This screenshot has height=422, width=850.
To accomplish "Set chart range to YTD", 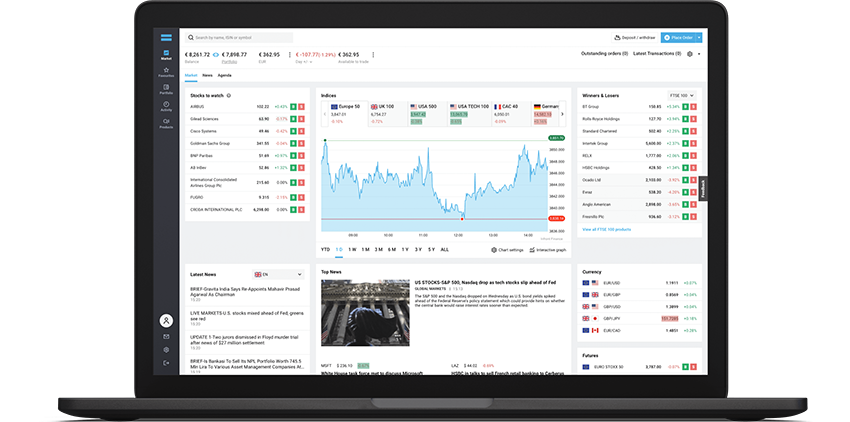I will [x=325, y=250].
